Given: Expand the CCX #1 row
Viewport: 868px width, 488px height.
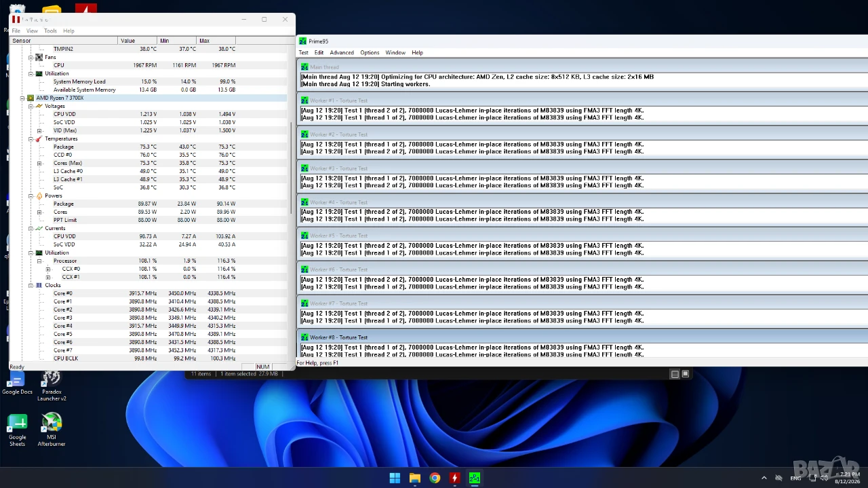Looking at the screenshot, I should click(48, 277).
